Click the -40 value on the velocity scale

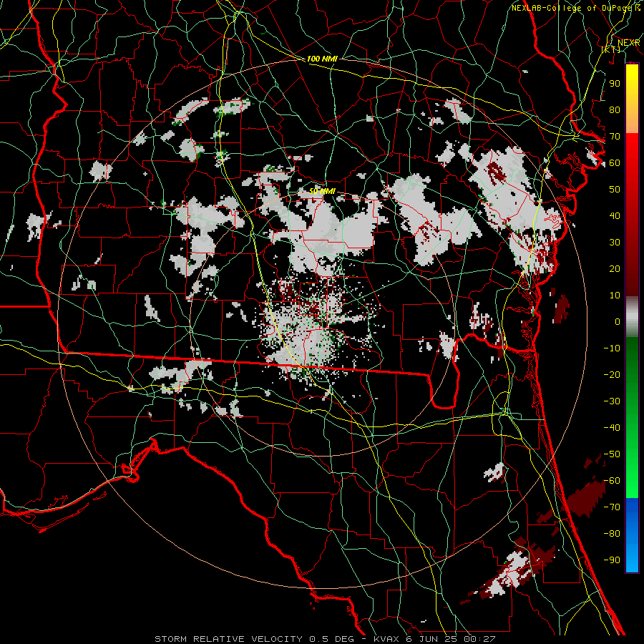[x=612, y=428]
